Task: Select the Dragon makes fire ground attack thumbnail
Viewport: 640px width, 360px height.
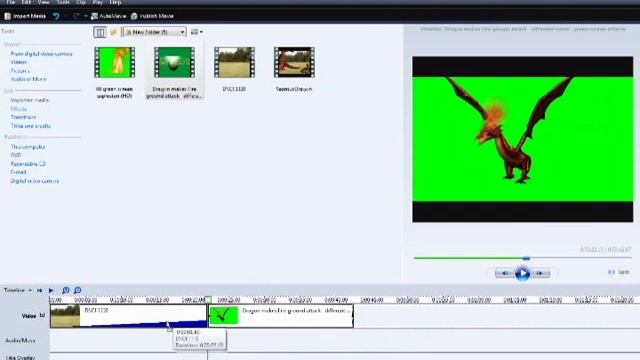Action: pyautogui.click(x=174, y=62)
